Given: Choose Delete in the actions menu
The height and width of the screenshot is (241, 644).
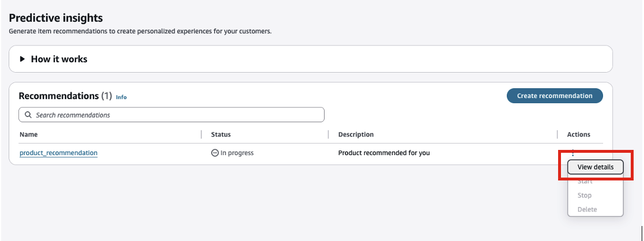Looking at the screenshot, I should pyautogui.click(x=587, y=209).
